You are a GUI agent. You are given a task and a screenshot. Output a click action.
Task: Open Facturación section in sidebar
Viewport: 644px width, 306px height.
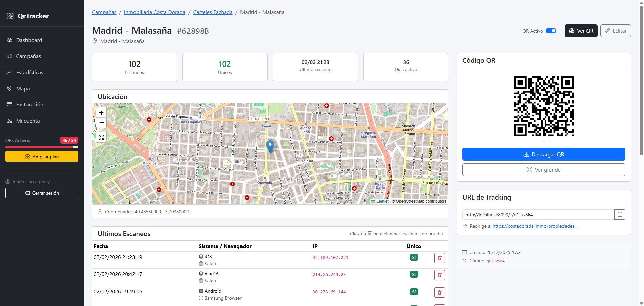(x=30, y=105)
